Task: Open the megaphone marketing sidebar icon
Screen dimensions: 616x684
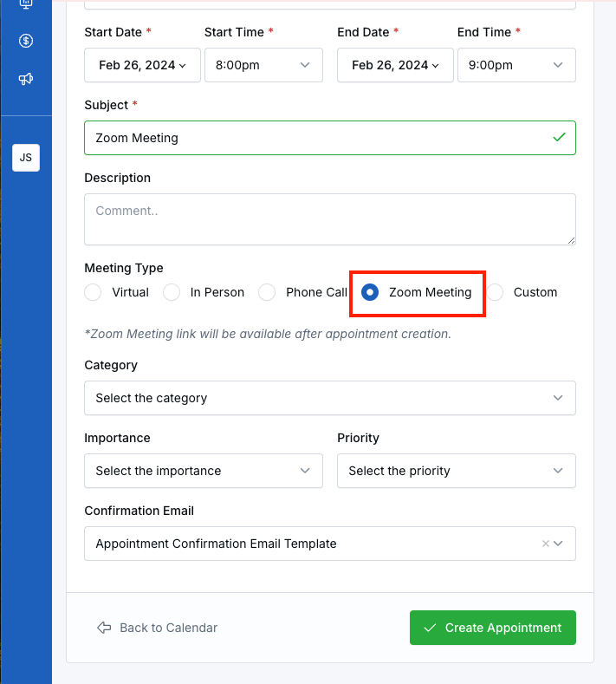Action: (x=26, y=79)
